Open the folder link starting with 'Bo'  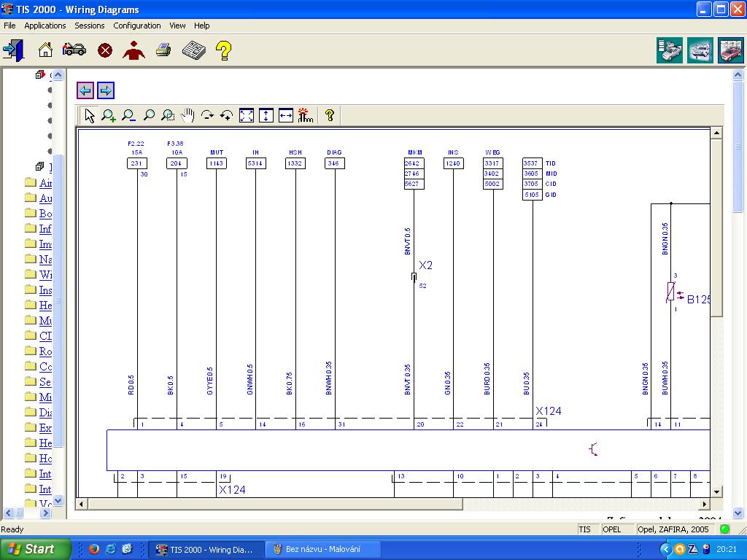tap(45, 214)
